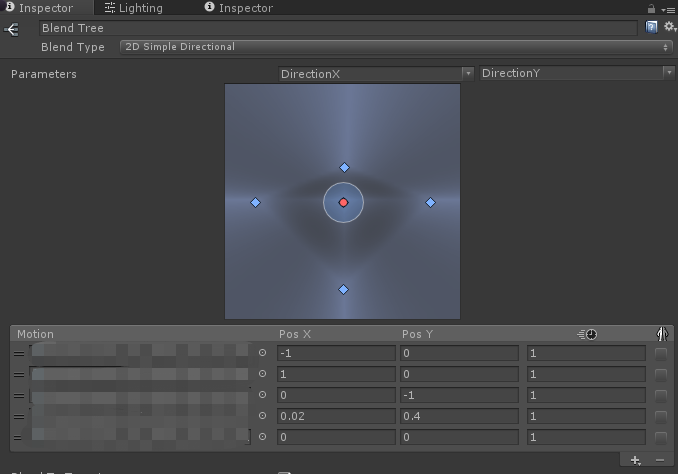Switch to the second Inspector tab
The width and height of the screenshot is (678, 474).
point(239,8)
